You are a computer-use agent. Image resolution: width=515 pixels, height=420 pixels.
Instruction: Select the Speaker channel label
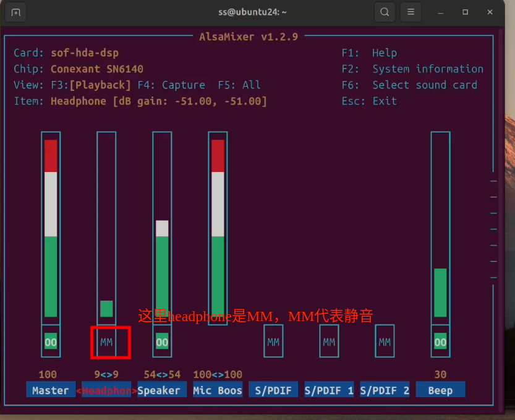pyautogui.click(x=162, y=390)
